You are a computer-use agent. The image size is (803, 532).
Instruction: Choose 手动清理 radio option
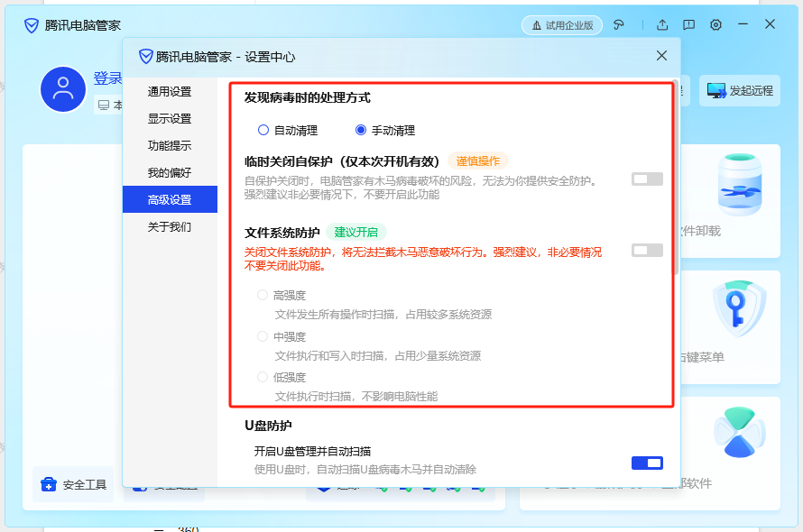coord(385,131)
